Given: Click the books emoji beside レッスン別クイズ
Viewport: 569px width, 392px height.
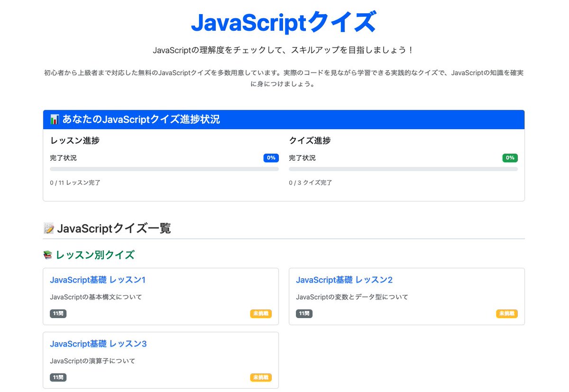Looking at the screenshot, I should click(48, 255).
